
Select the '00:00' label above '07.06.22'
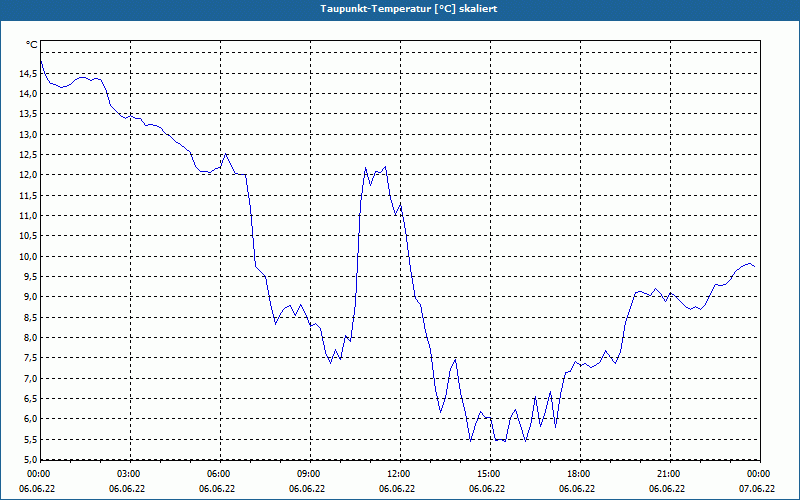759,474
